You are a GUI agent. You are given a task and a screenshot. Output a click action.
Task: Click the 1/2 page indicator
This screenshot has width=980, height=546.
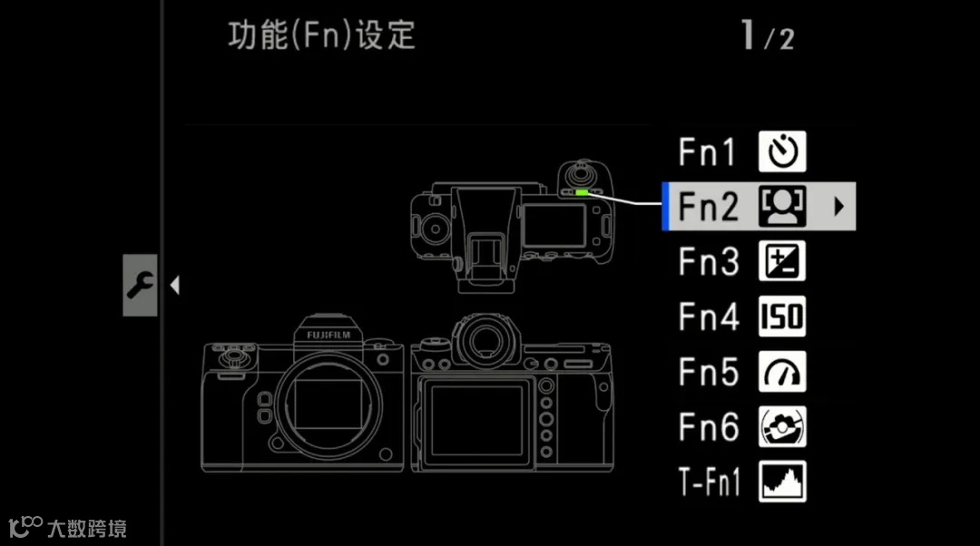pos(768,35)
